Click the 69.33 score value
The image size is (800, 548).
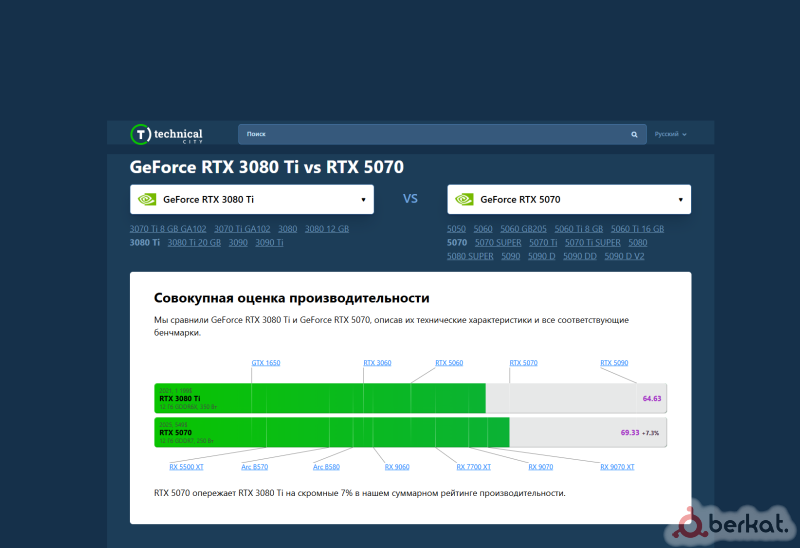(x=630, y=433)
